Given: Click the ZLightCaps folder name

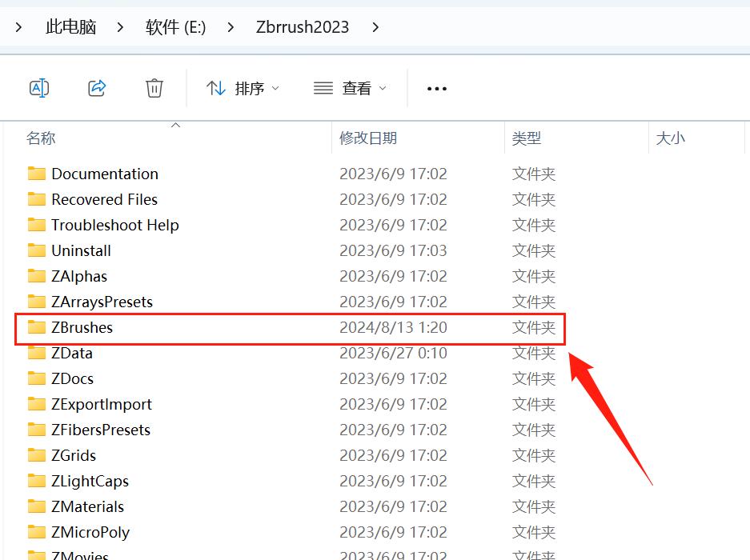Looking at the screenshot, I should 90,481.
